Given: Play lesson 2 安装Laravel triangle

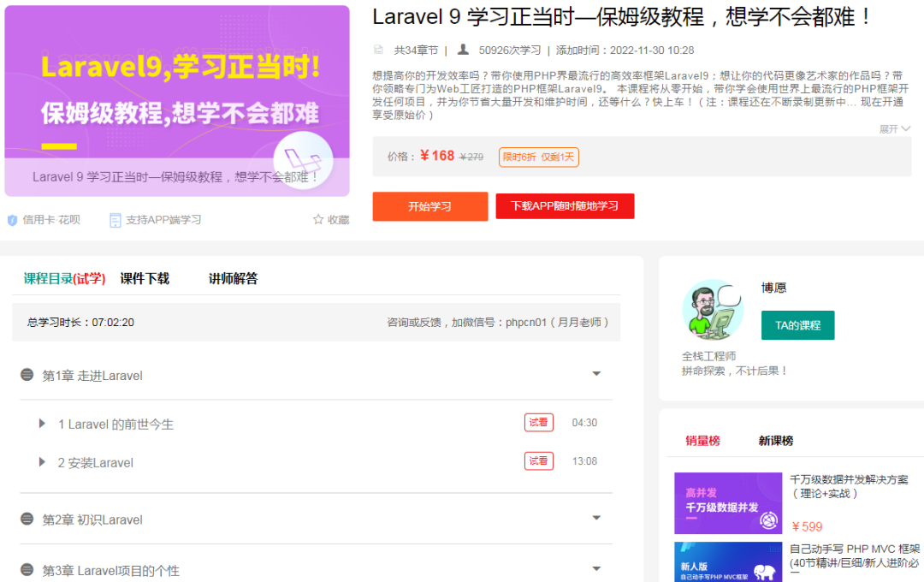Looking at the screenshot, I should 42,461.
